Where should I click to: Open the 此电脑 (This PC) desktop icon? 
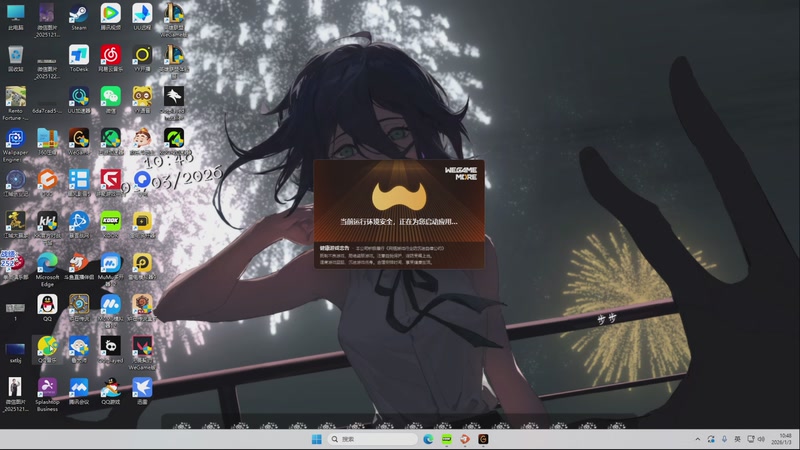click(15, 17)
